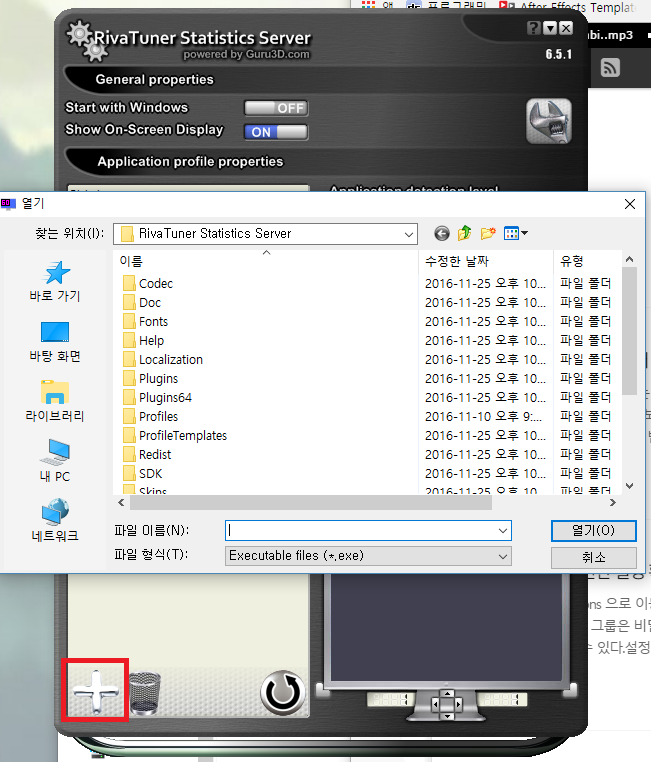Create a new folder icon in the dialog

click(488, 233)
